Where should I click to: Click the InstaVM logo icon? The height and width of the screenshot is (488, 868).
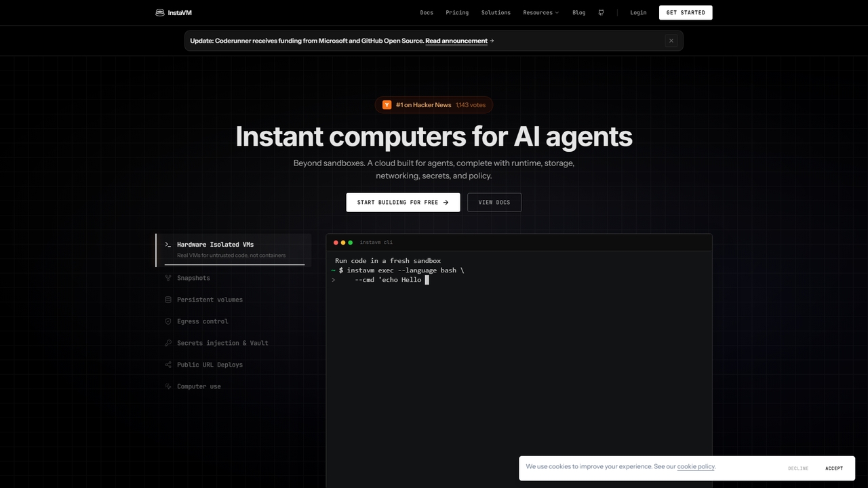[x=160, y=12]
